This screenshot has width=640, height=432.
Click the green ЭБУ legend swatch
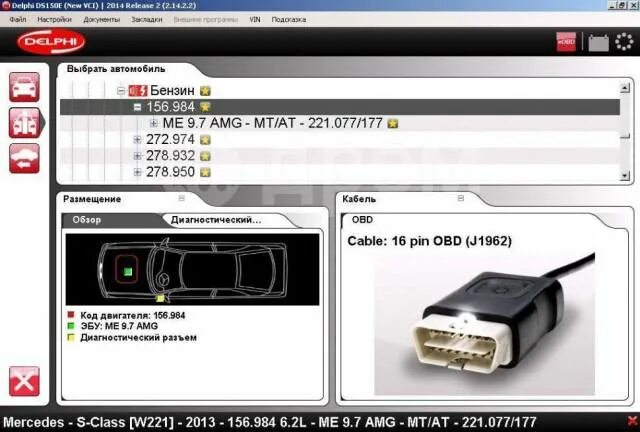(71, 326)
